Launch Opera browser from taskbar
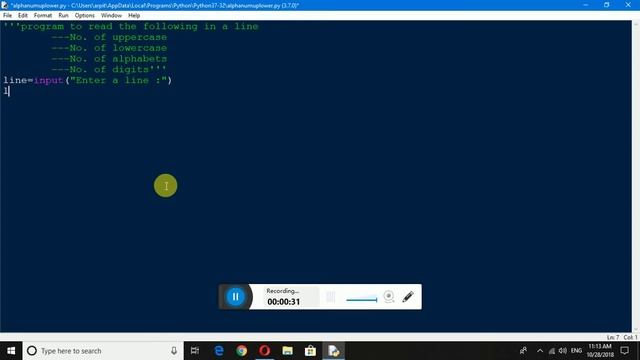This screenshot has height=360, width=640. (264, 351)
